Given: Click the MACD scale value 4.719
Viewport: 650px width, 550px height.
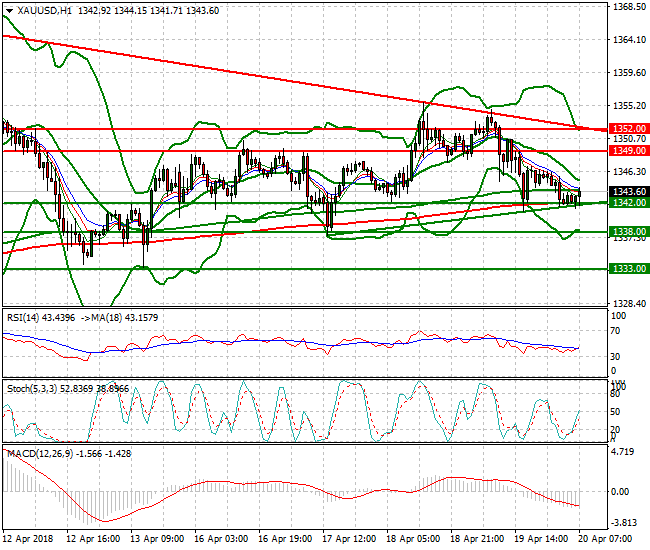Looking at the screenshot, I should [623, 452].
